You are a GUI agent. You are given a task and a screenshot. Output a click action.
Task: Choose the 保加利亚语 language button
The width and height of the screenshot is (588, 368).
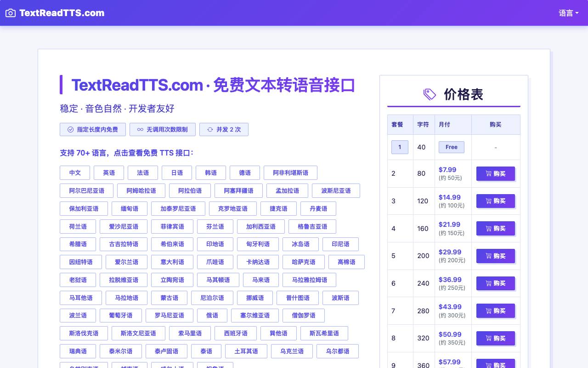(x=84, y=209)
